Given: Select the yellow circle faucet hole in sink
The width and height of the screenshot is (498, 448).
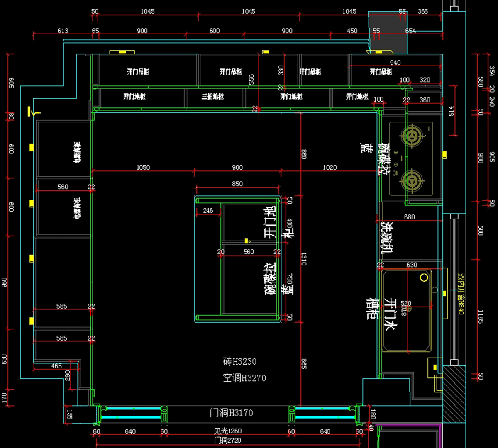Looking at the screenshot, I should point(424,278).
